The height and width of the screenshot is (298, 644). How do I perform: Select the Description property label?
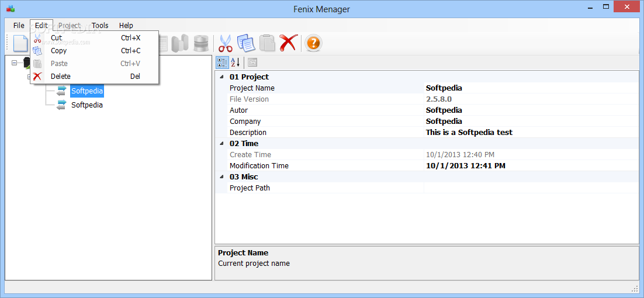[x=248, y=132]
